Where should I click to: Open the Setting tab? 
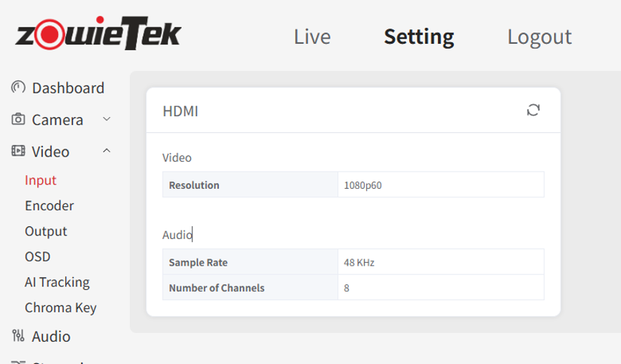tap(419, 37)
